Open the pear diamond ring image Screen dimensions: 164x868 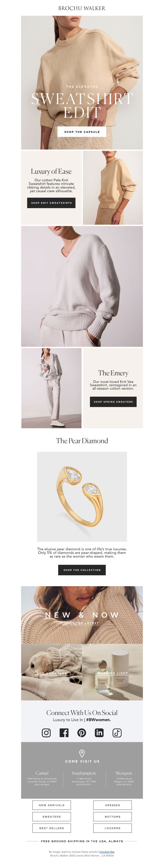[82, 497]
